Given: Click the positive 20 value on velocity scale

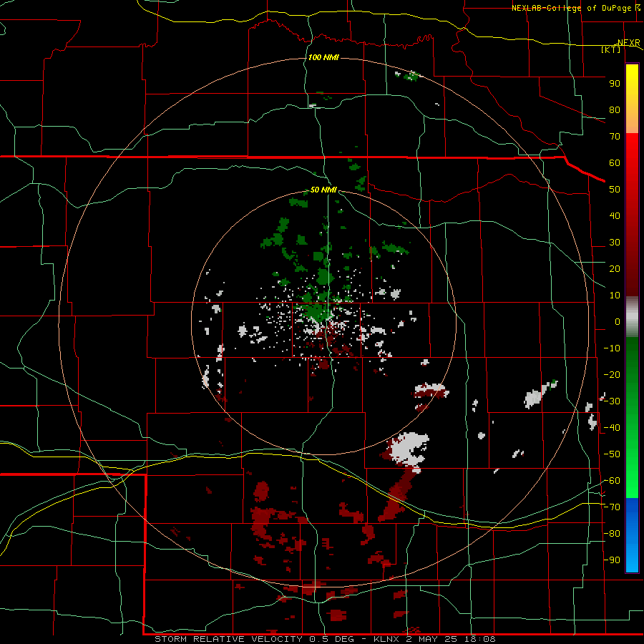Looking at the screenshot, I should [x=615, y=268].
